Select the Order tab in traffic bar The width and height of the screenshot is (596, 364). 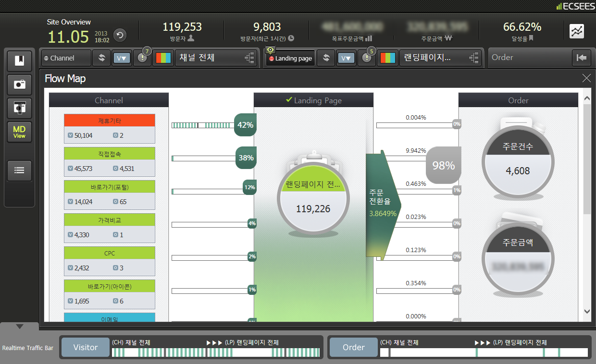(x=354, y=347)
